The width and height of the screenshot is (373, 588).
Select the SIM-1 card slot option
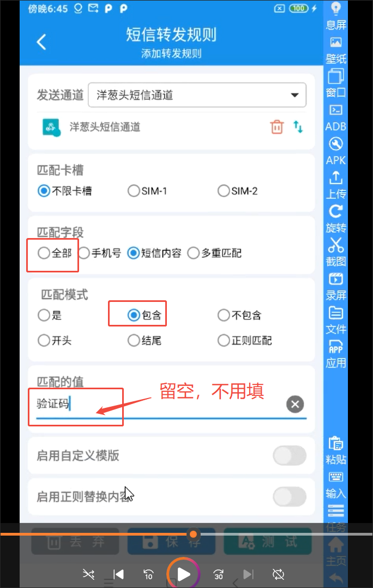147,191
